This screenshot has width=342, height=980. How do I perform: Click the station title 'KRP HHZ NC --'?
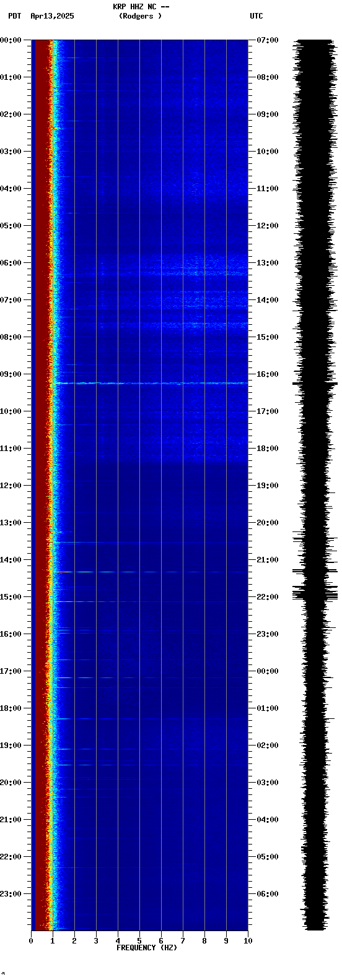(141, 7)
